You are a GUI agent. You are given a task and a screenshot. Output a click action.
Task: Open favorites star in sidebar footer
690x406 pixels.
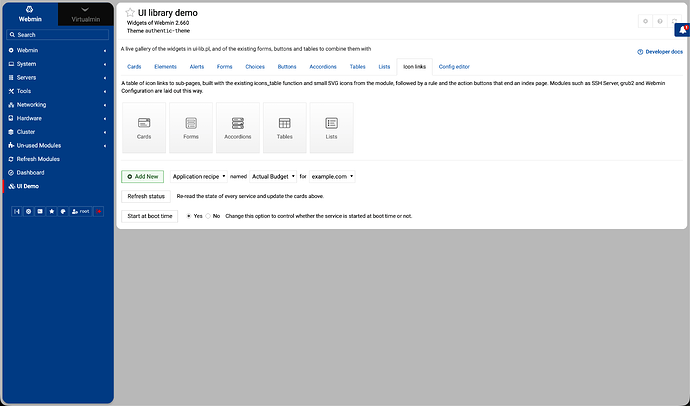[51, 212]
